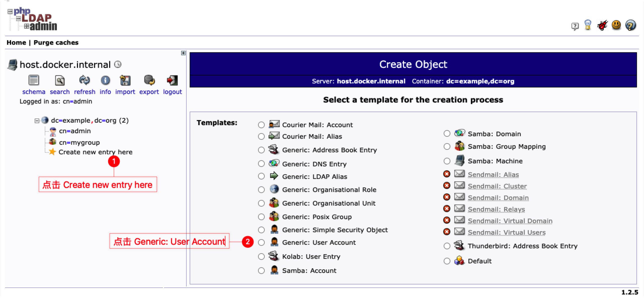Viewport: 644px width, 298px height.
Task: Click the blue question mark help icon
Action: click(x=630, y=25)
